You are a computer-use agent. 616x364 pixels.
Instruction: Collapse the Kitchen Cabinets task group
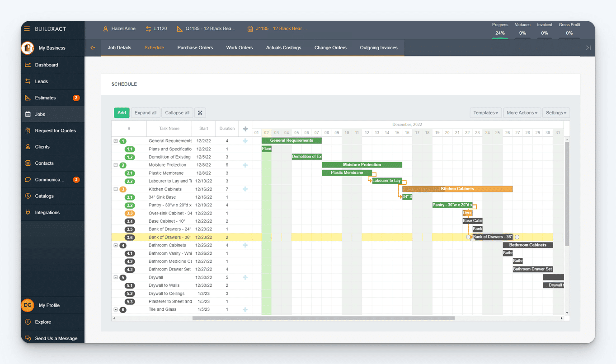[115, 189]
